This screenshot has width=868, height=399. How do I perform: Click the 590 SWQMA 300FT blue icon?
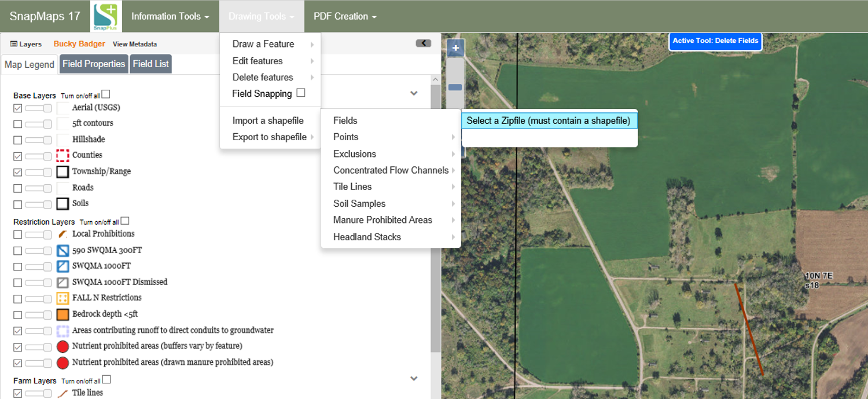click(62, 251)
